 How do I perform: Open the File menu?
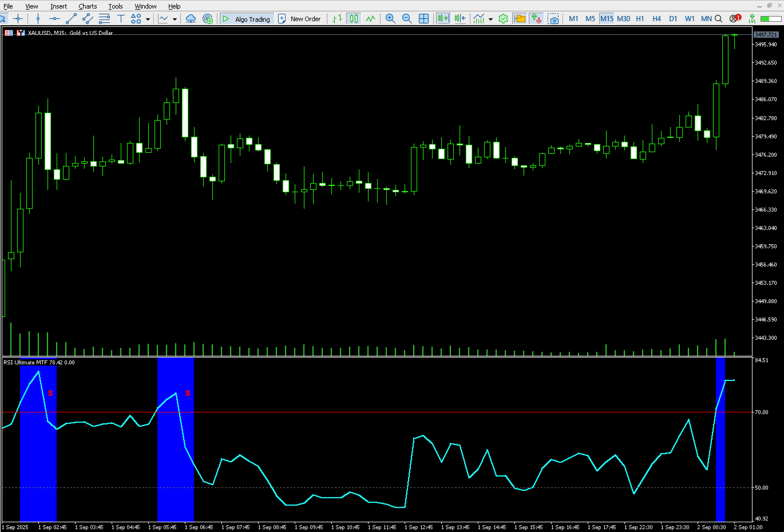(8, 6)
